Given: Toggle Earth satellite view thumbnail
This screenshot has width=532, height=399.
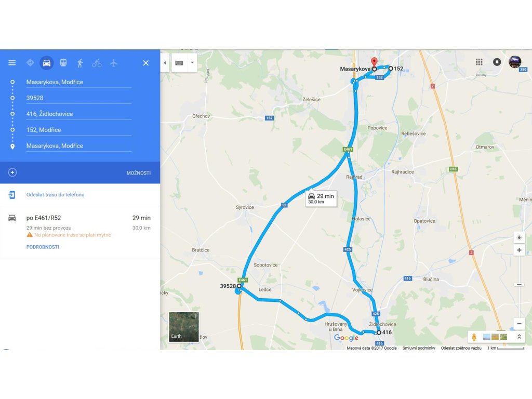Looking at the screenshot, I should (x=184, y=327).
